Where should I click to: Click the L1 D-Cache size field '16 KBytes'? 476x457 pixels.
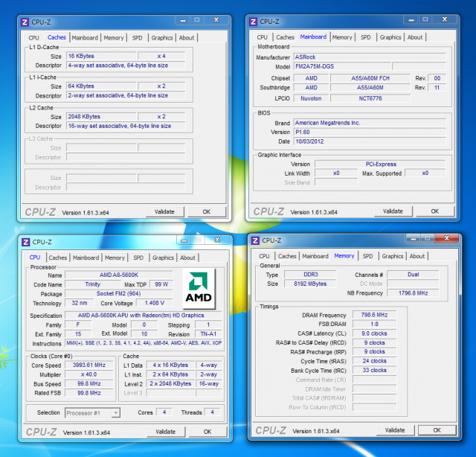coord(101,57)
